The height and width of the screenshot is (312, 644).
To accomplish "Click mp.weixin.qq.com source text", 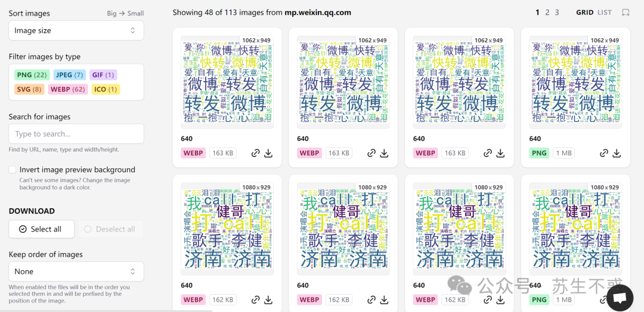I will [x=318, y=13].
